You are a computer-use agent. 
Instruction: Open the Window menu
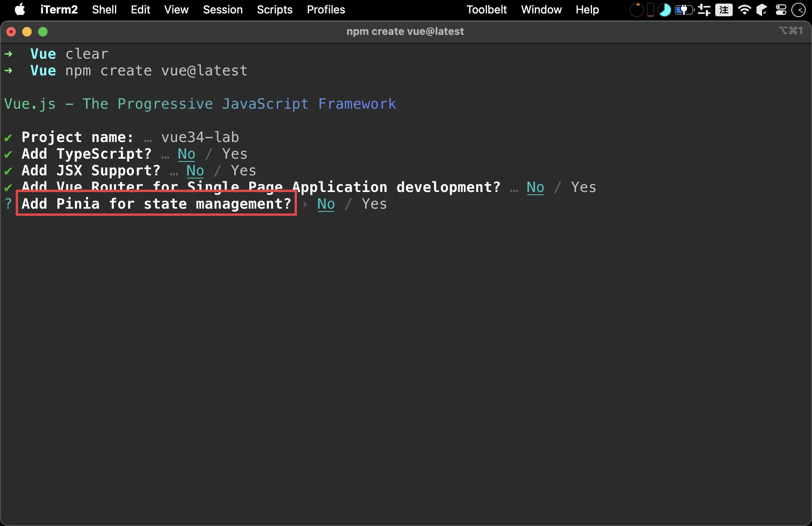541,10
